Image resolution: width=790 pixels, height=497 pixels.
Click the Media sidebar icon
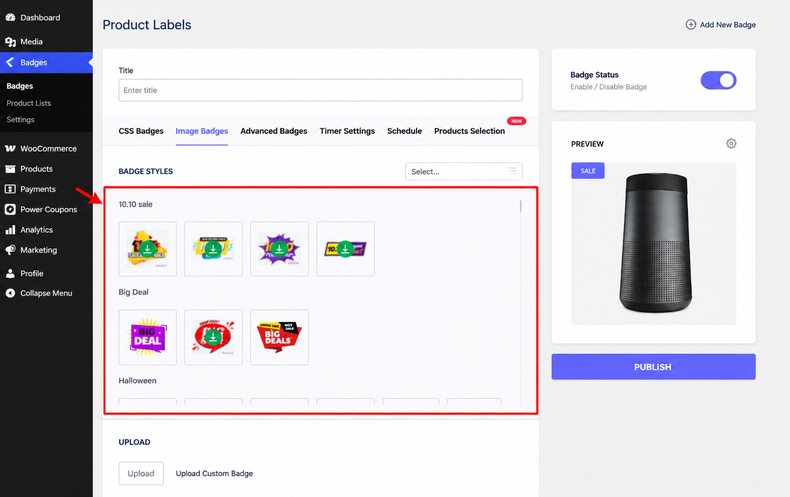(10, 42)
